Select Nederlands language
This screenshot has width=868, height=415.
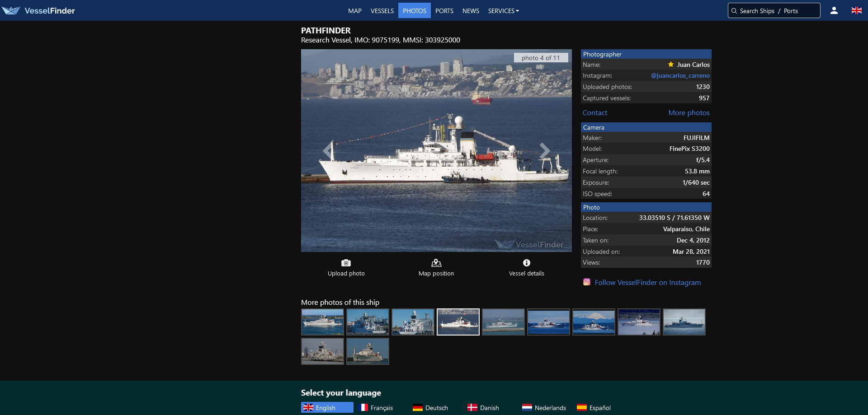click(544, 407)
